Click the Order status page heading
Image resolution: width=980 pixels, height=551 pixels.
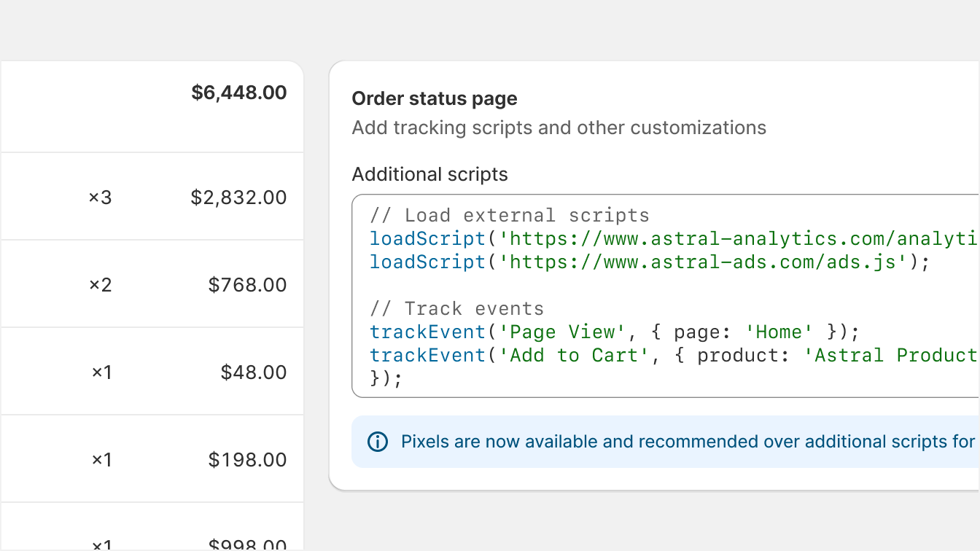[435, 98]
